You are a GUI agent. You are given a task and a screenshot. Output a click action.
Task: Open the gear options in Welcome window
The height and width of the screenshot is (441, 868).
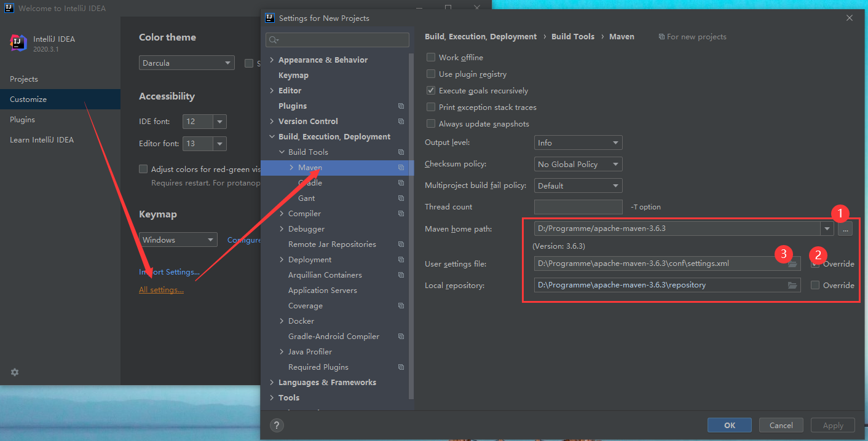click(x=15, y=372)
